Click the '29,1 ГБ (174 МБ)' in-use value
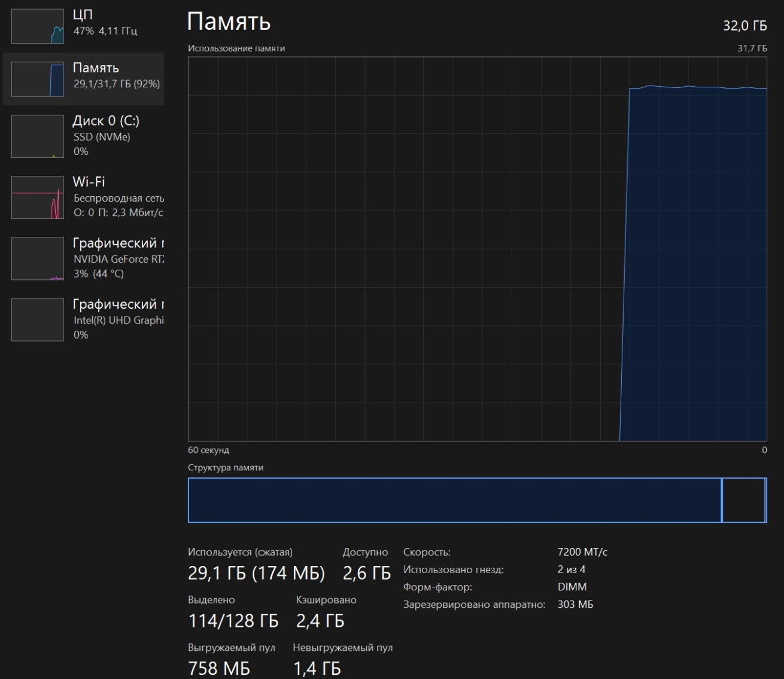Image resolution: width=784 pixels, height=679 pixels. (256, 573)
